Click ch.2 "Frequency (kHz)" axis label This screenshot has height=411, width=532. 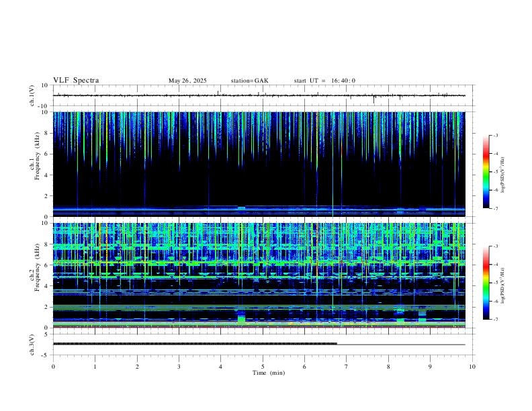pyautogui.click(x=38, y=266)
